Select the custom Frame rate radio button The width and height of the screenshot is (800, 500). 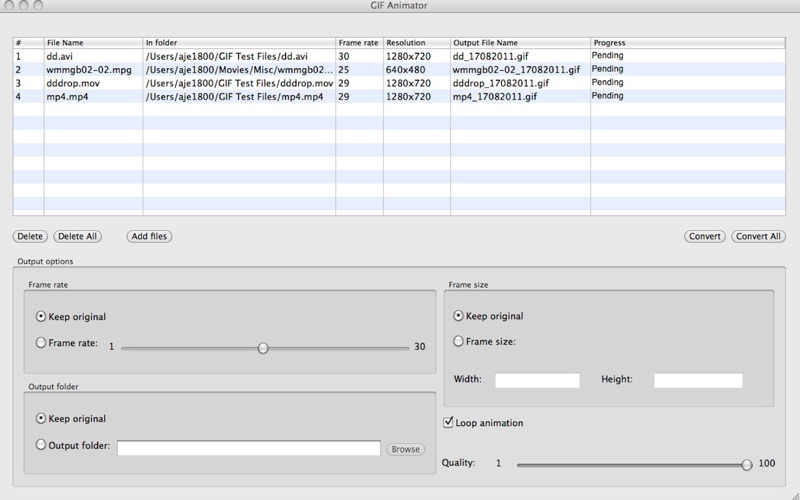pyautogui.click(x=41, y=343)
